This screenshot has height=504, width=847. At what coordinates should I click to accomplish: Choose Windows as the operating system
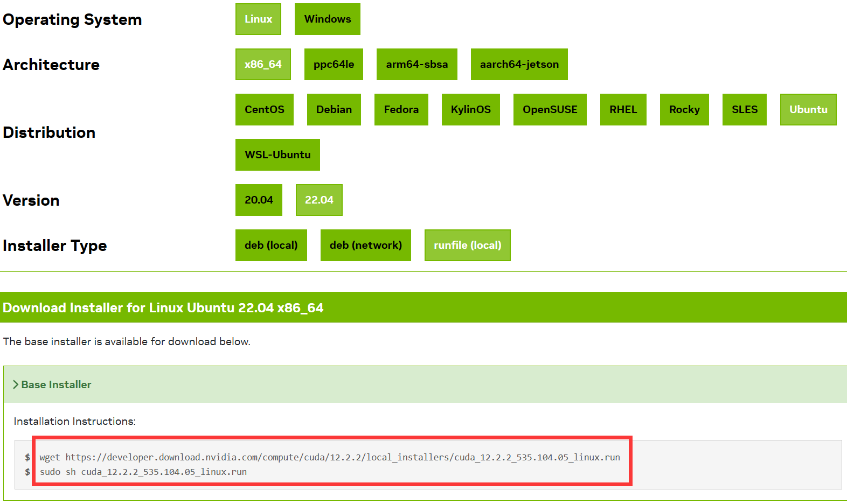(x=328, y=19)
